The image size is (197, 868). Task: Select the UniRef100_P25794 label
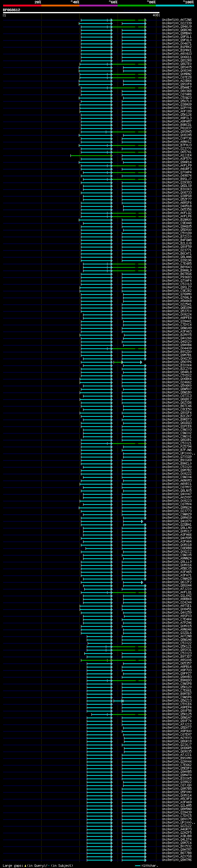click(177, 446)
